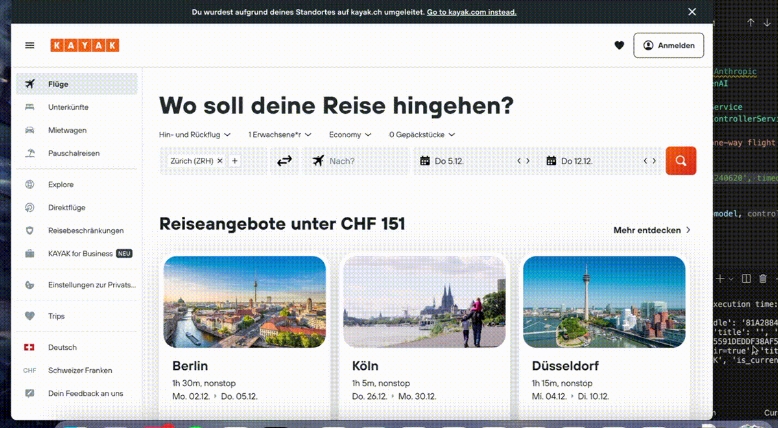Open KAYAK for Business in the sidebar
The image size is (778, 428).
click(x=77, y=253)
